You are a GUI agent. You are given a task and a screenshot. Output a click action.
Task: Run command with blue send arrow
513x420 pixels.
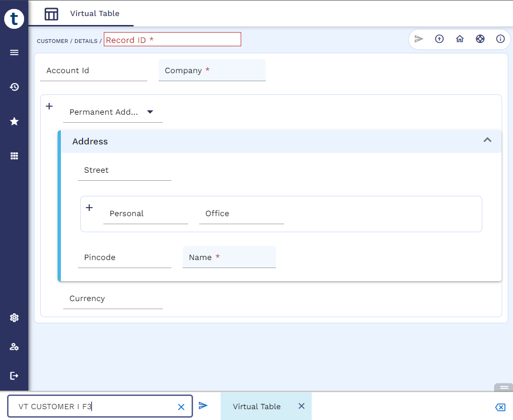(x=203, y=406)
